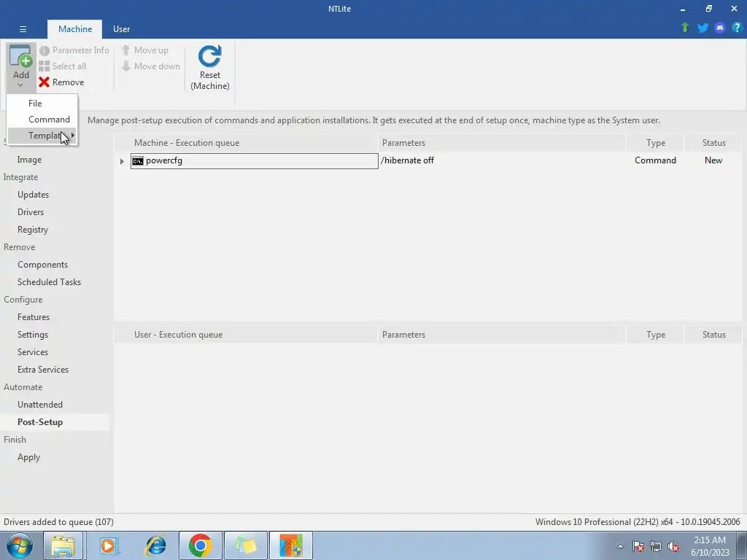Click Status header in Machine queue
The image size is (747, 560).
(x=713, y=143)
